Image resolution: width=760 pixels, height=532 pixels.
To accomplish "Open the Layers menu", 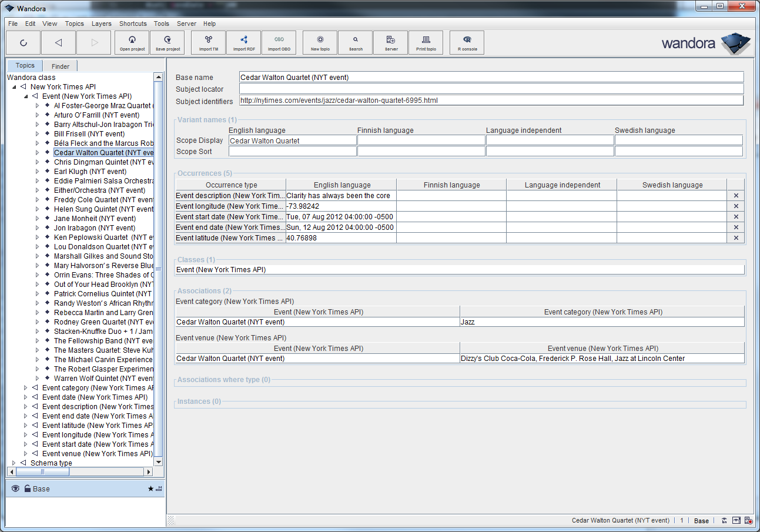I will tap(101, 24).
